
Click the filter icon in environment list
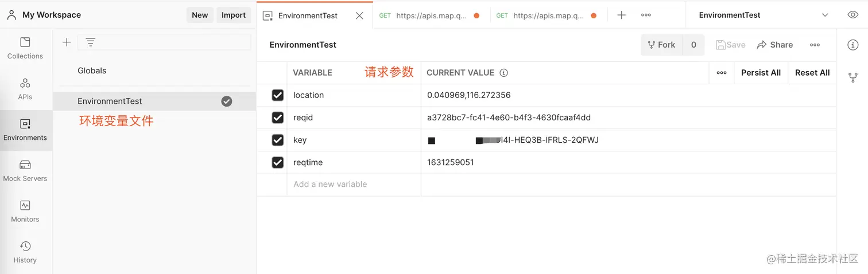[x=90, y=42]
